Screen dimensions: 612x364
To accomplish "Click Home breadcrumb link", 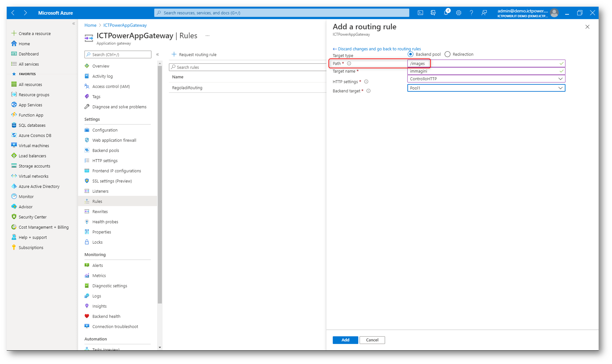I will click(90, 25).
